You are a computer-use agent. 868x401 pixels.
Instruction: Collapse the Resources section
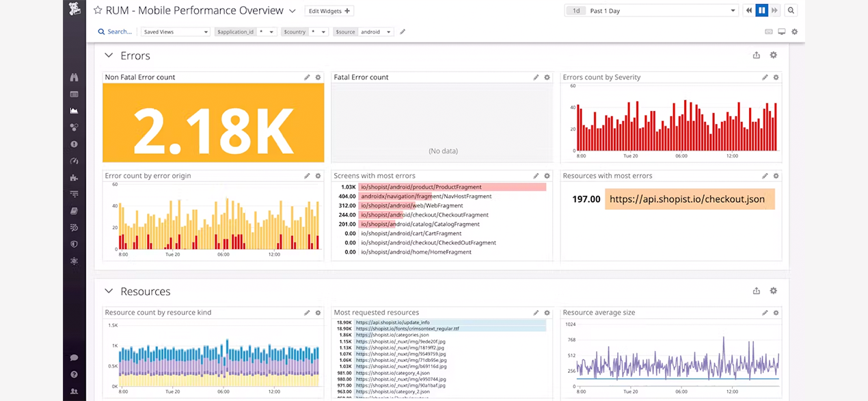(108, 292)
